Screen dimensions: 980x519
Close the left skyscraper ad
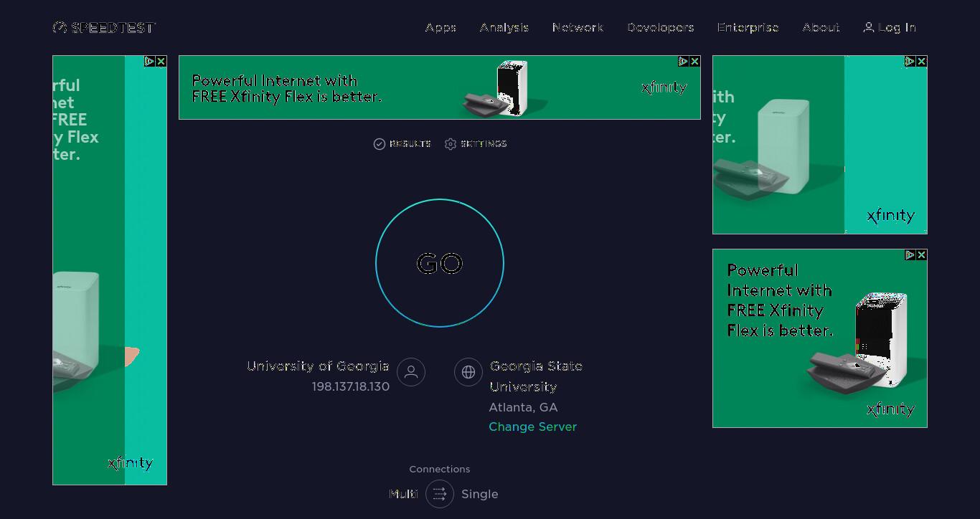tap(161, 62)
